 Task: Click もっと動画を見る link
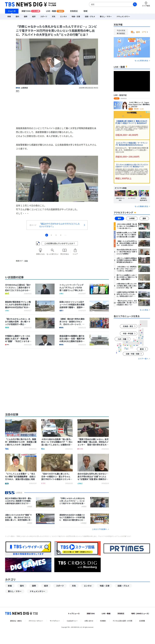coord(142,207)
